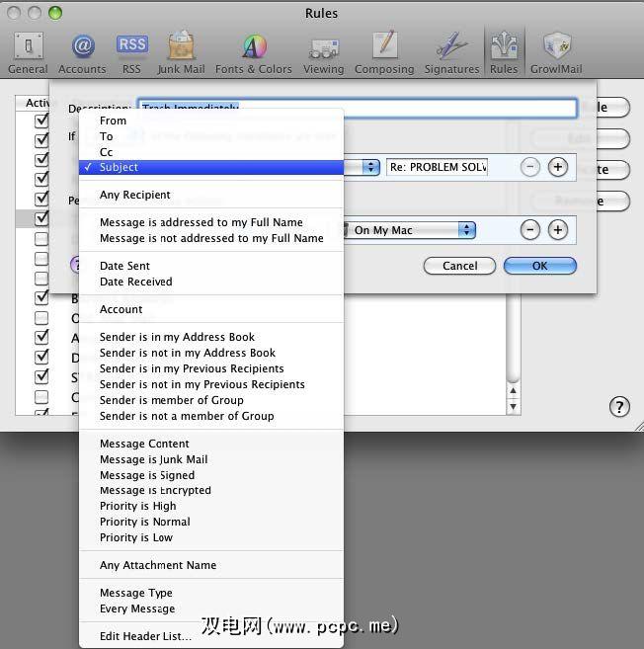Click the Cancel button
The image size is (644, 649).
pos(459,266)
